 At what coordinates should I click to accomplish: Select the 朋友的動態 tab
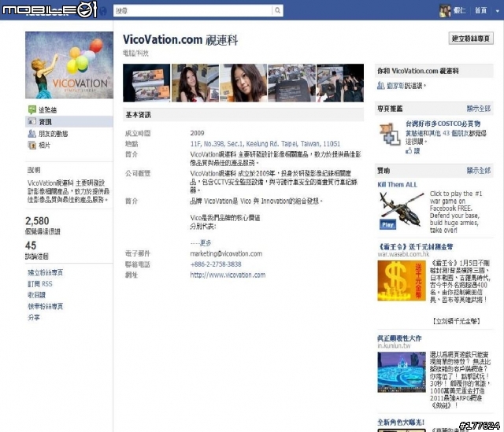pos(54,134)
